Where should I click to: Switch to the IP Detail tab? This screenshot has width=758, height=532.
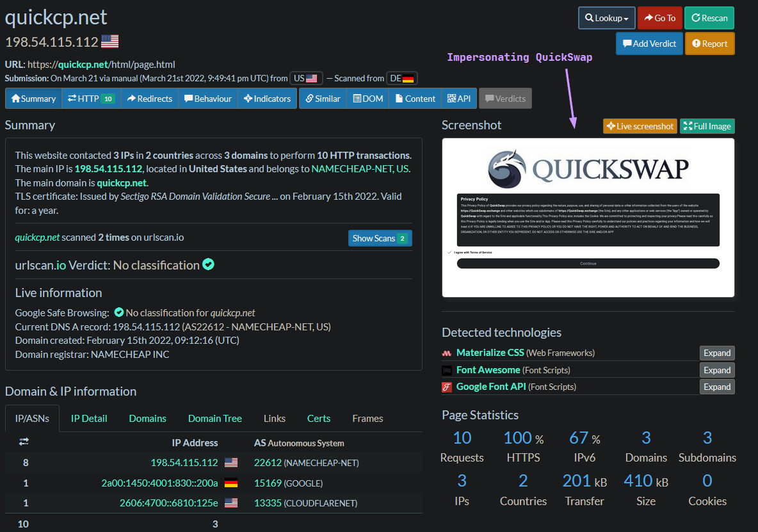[x=89, y=419]
